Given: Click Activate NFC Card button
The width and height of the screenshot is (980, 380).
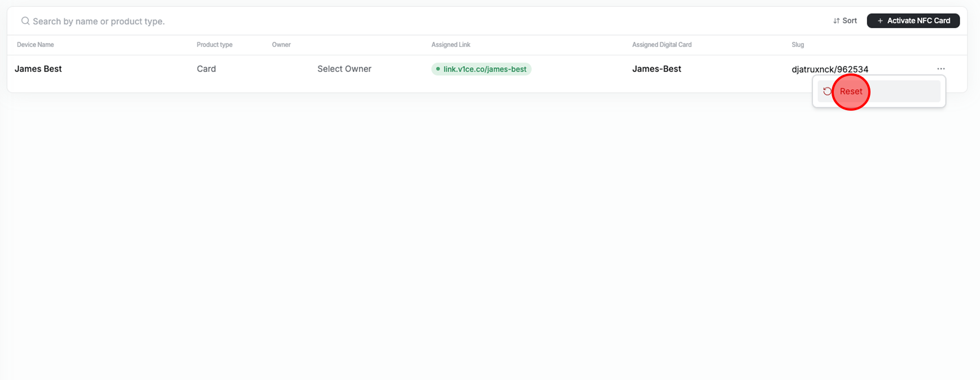Looking at the screenshot, I should (x=913, y=21).
